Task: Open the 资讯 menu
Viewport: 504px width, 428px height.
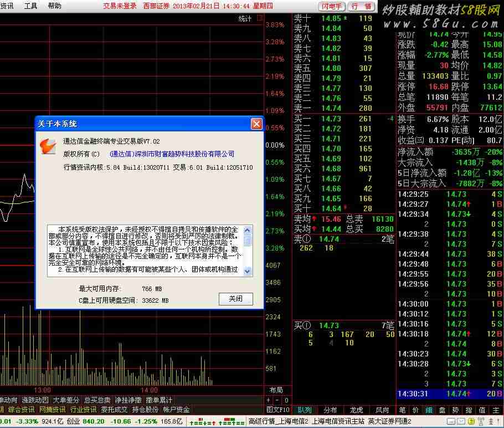Action: click(7, 6)
